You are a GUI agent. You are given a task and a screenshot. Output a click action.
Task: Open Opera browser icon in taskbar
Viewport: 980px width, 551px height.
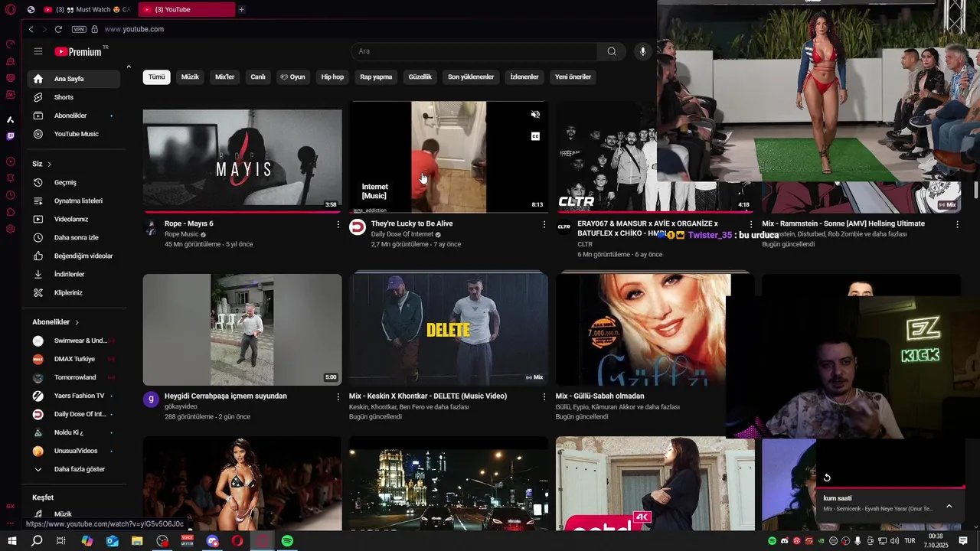click(237, 541)
